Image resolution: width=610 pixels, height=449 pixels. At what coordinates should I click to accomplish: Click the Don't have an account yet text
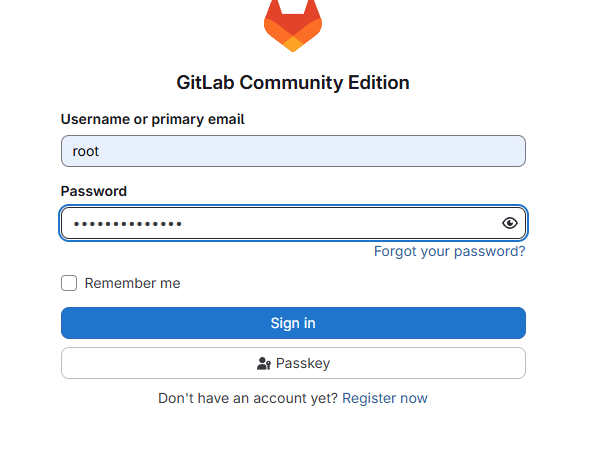pyautogui.click(x=248, y=398)
